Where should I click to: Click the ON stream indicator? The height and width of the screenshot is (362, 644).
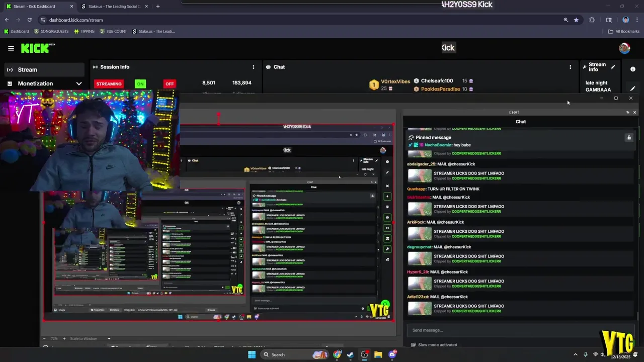140,84
